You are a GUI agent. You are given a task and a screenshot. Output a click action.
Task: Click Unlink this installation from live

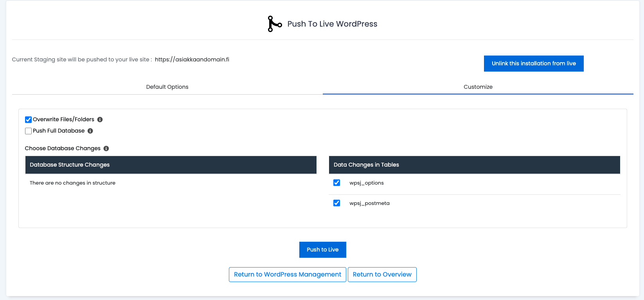tap(534, 63)
